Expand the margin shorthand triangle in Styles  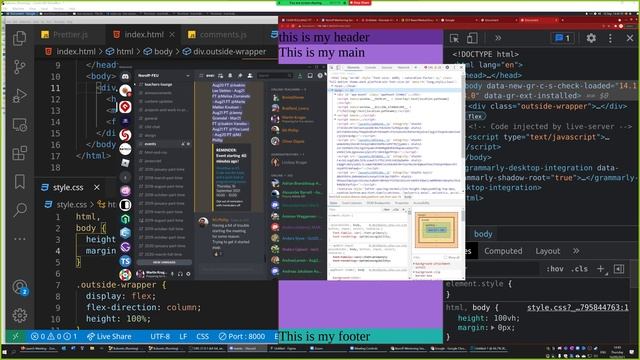493,328
